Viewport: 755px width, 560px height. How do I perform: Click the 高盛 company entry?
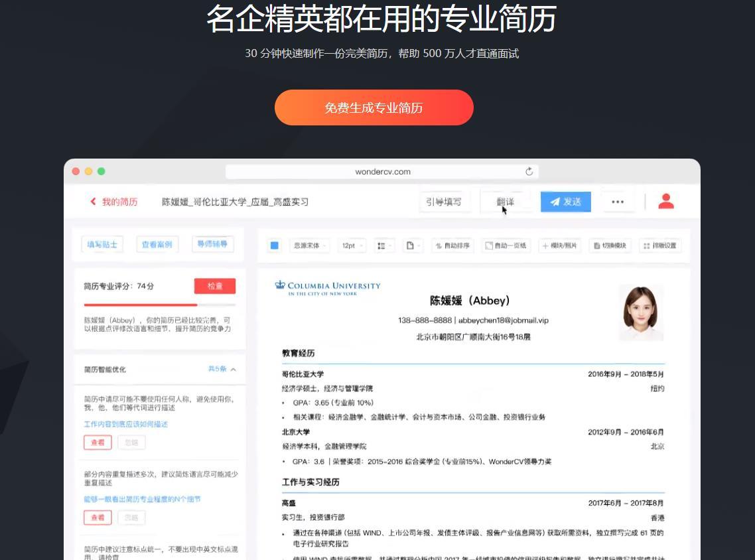click(x=289, y=503)
